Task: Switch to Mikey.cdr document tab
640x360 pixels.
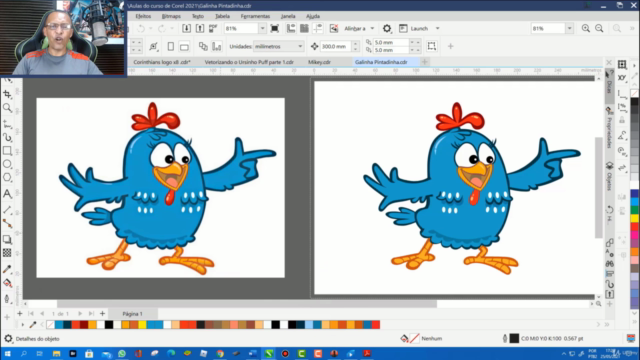Action: [x=319, y=62]
